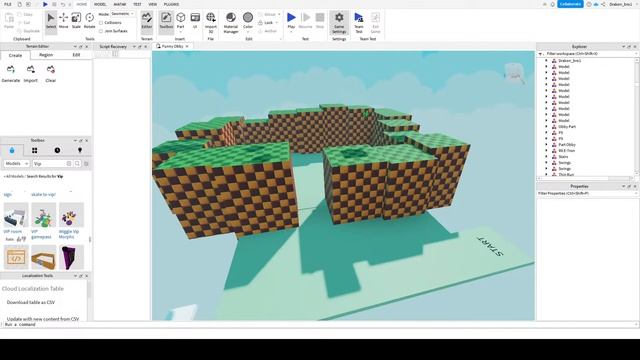
Task: Click Clear in Terrain Editor
Action: (x=51, y=74)
